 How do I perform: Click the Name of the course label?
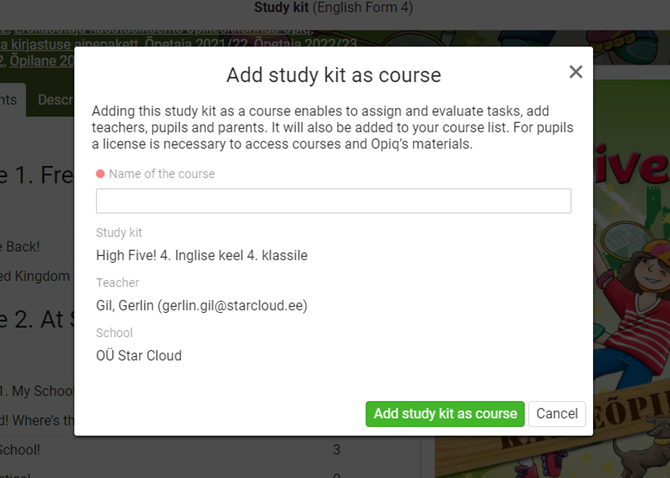(162, 174)
